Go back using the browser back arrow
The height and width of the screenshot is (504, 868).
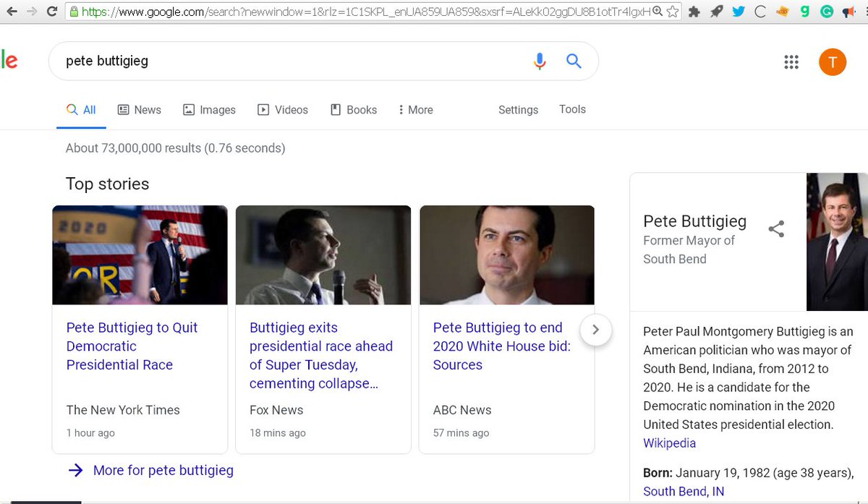[x=12, y=12]
